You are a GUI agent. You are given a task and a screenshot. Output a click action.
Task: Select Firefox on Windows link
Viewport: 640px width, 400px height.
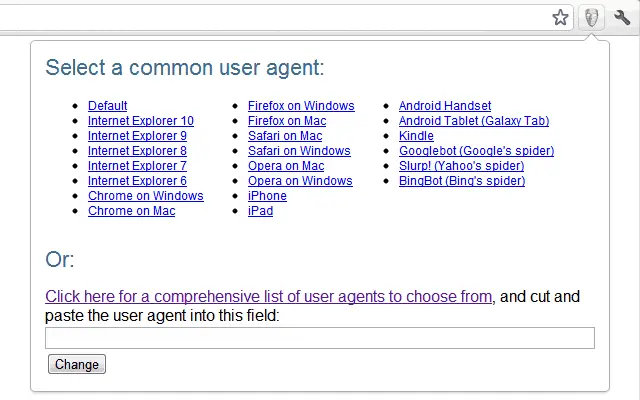pos(301,106)
